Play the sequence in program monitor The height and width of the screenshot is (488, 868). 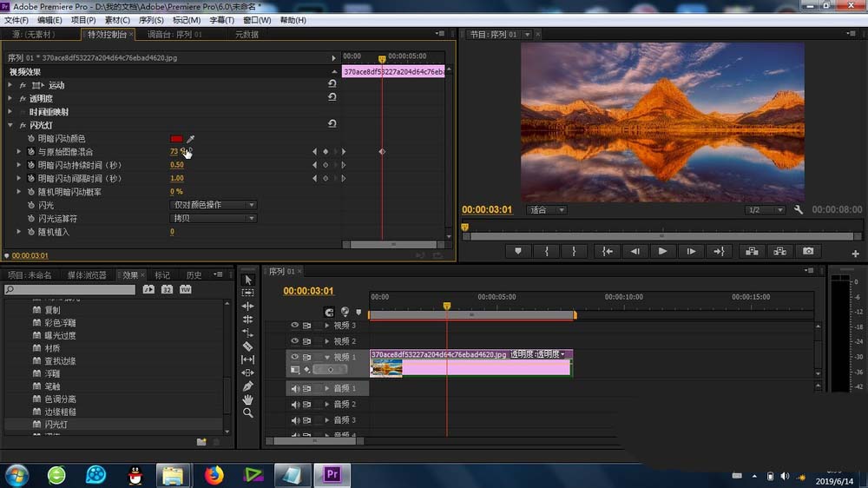[662, 251]
